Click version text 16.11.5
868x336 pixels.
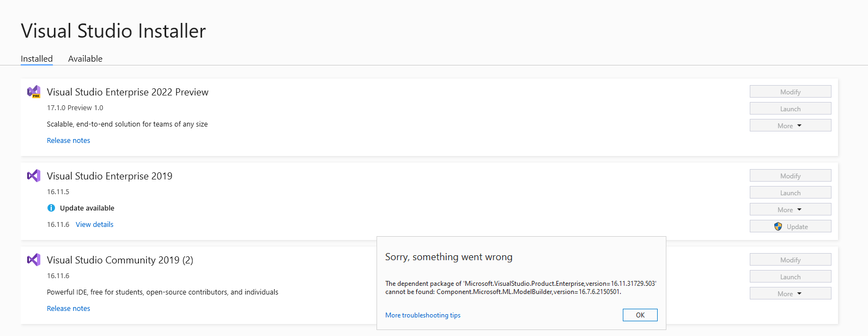click(58, 192)
